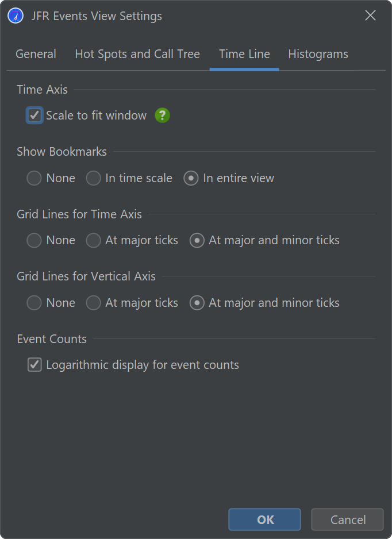Choose In time scale bookmarks option
This screenshot has width=392, height=539.
tap(94, 178)
